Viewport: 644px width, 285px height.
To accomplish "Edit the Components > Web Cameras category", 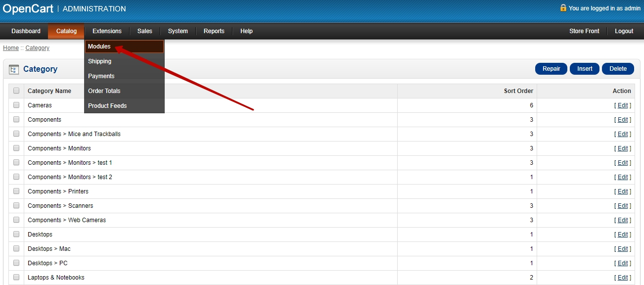I will [623, 220].
